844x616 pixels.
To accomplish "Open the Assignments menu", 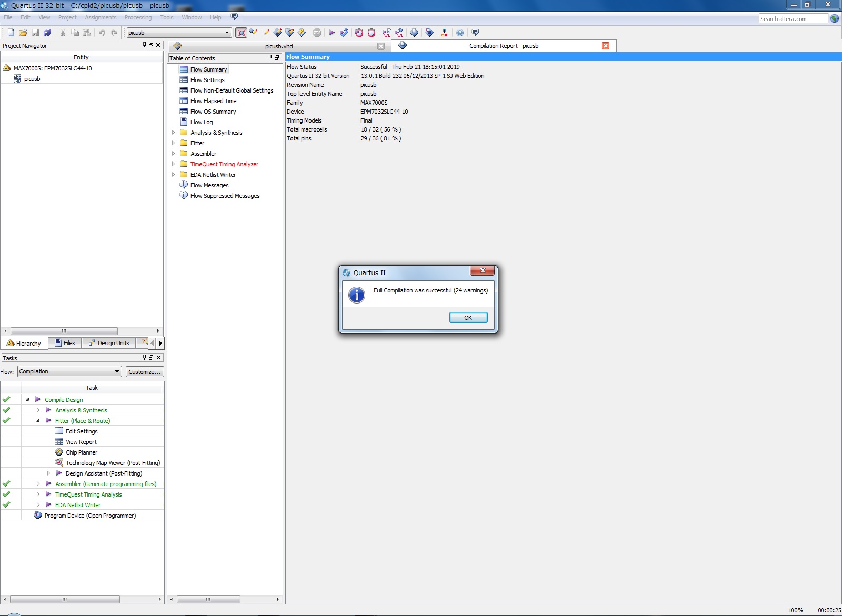I will (101, 17).
